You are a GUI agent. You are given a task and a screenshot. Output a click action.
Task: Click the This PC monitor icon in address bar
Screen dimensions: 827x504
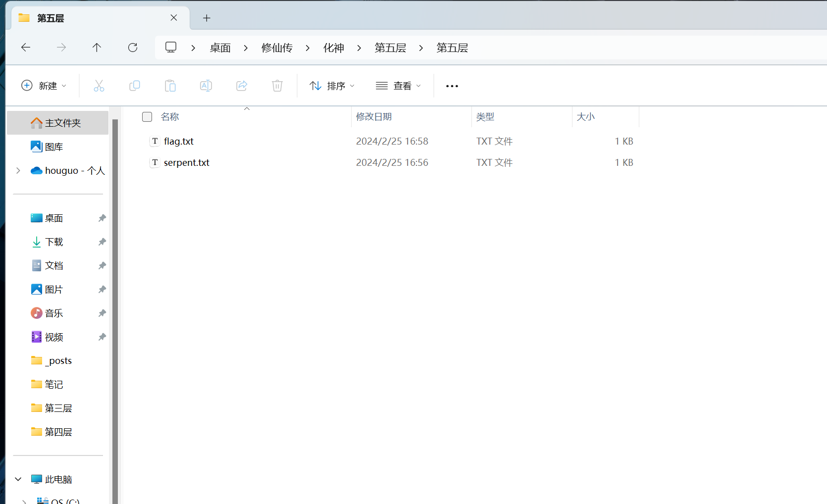point(171,48)
